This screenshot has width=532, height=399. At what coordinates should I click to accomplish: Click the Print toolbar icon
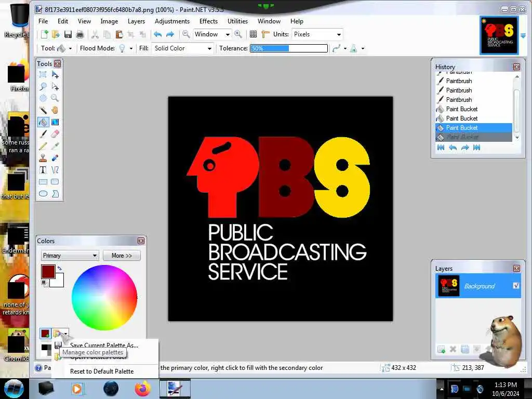[x=79, y=34]
